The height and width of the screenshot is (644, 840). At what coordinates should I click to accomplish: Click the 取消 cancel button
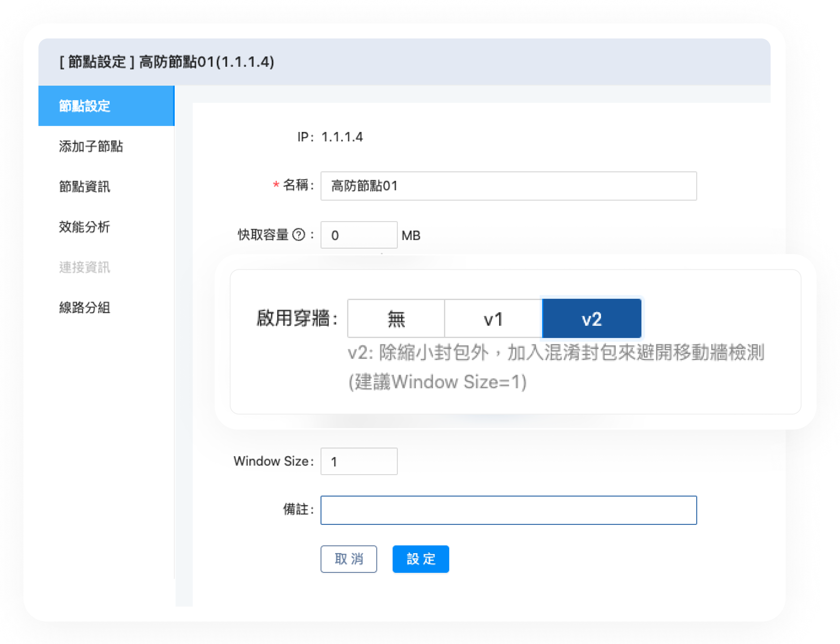click(x=349, y=559)
